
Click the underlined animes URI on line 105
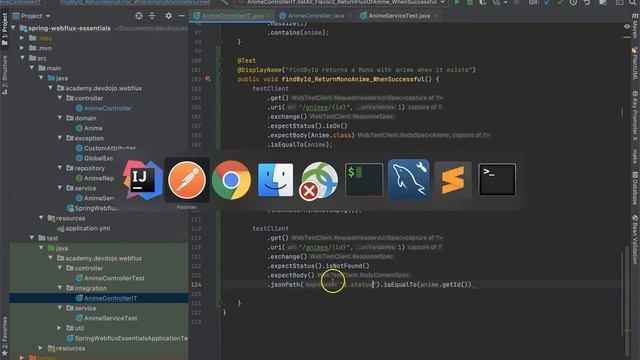[x=317, y=107]
